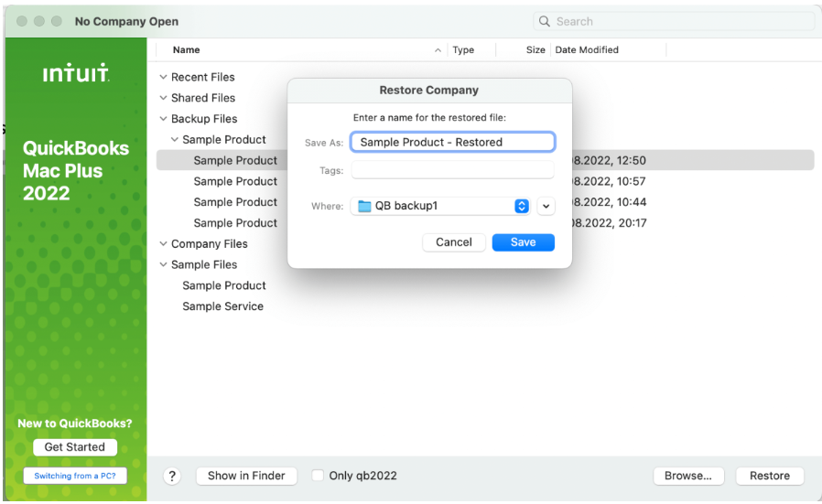Collapse the Company Files section
822x504 pixels.
pos(163,243)
